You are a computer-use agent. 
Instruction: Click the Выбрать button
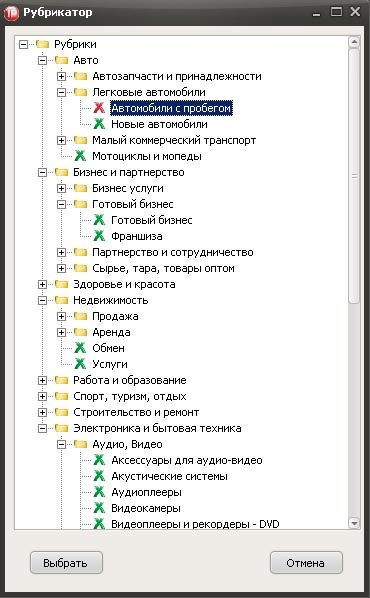click(x=66, y=563)
